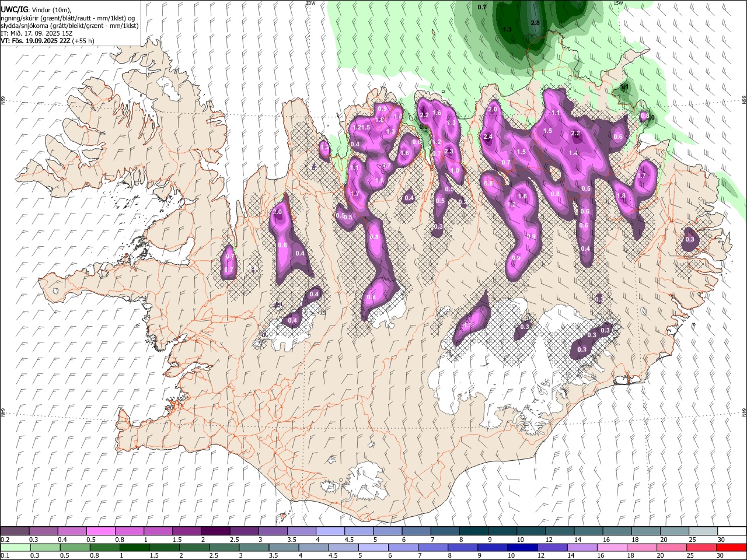Select the bright pink swatch labeled 0.5
747x560 pixels.
click(x=101, y=531)
